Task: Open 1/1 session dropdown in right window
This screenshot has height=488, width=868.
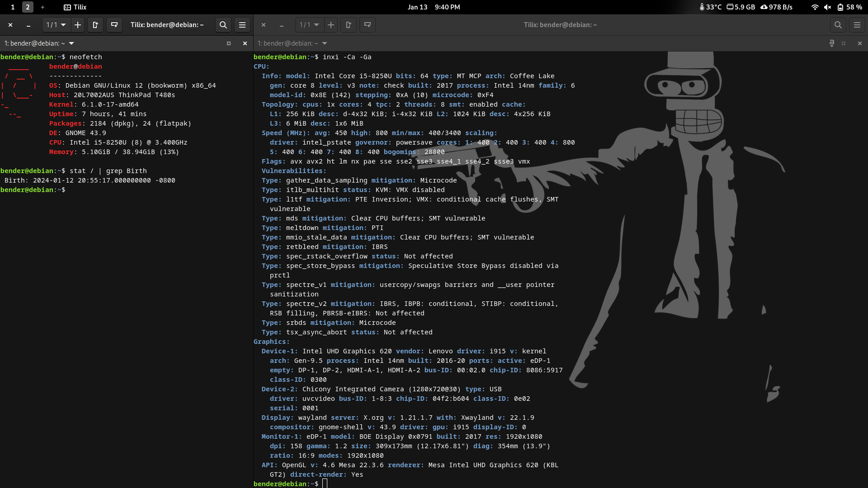Action: pyautogui.click(x=309, y=25)
